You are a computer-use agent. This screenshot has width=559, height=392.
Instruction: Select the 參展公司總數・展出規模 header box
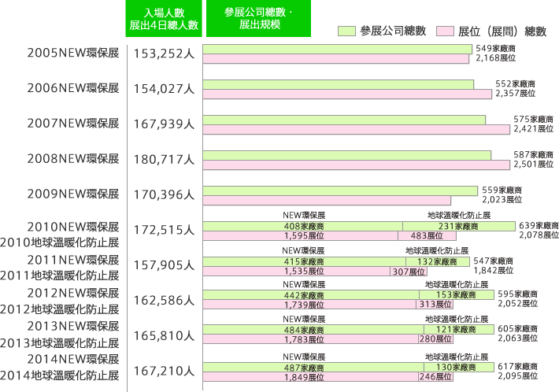[258, 19]
